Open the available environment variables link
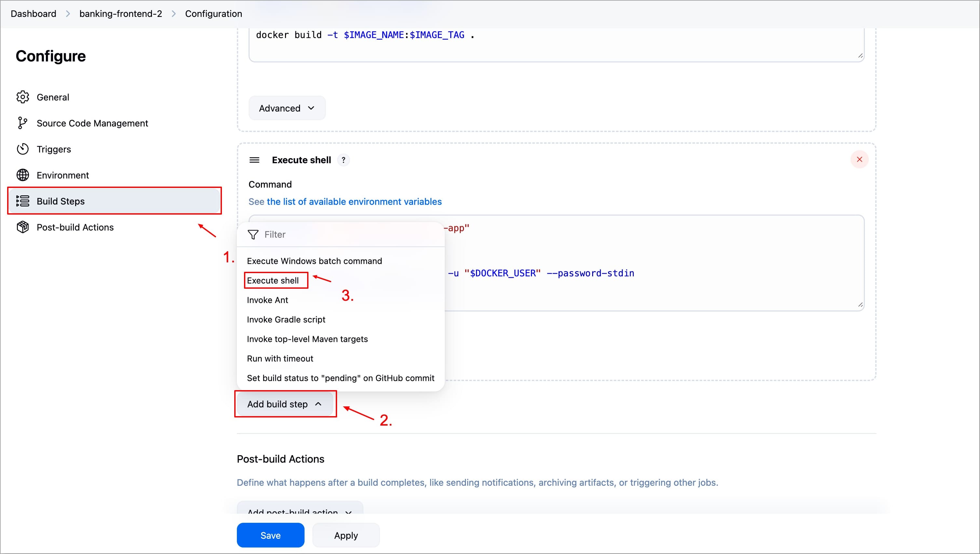 [354, 202]
